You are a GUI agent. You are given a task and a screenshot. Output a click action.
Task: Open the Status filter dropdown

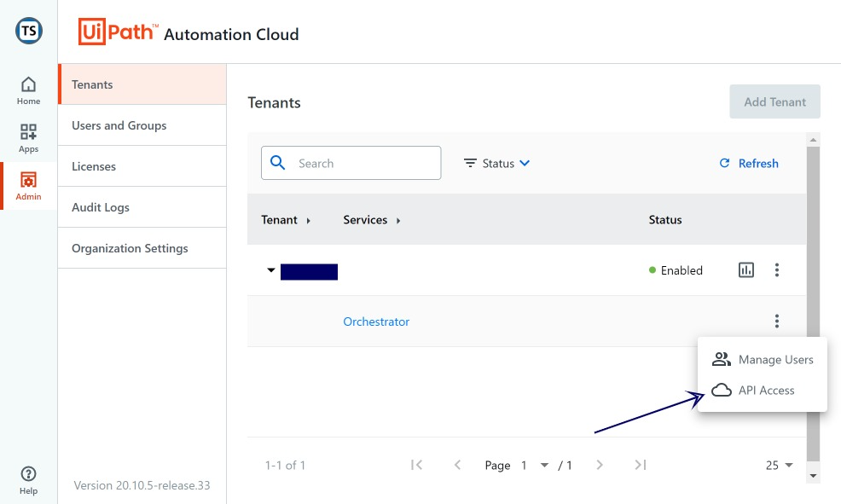tap(496, 163)
